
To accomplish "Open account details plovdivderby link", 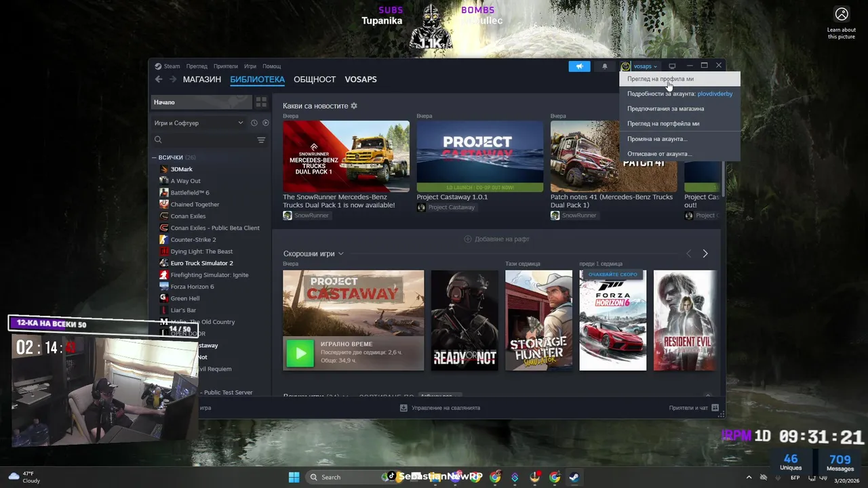I will tap(715, 94).
